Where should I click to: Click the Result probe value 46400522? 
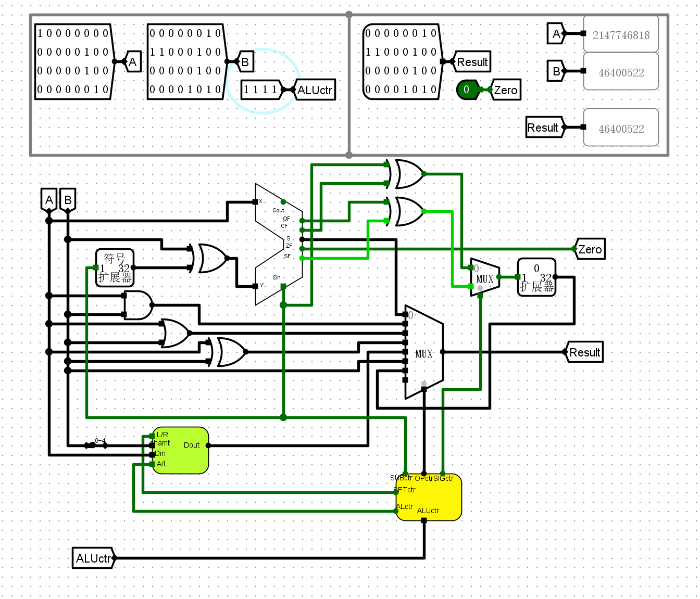point(621,128)
